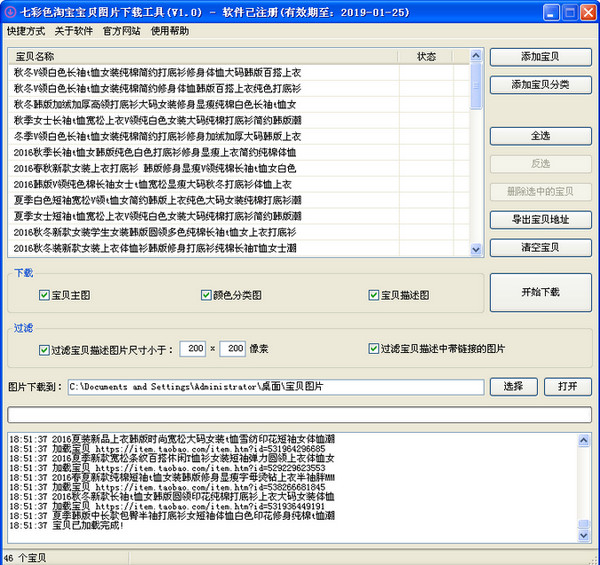Screen dimensions: 600x565
Task: Select row starting 夏季白色短袖宽松V领
Action: [x=239, y=200]
